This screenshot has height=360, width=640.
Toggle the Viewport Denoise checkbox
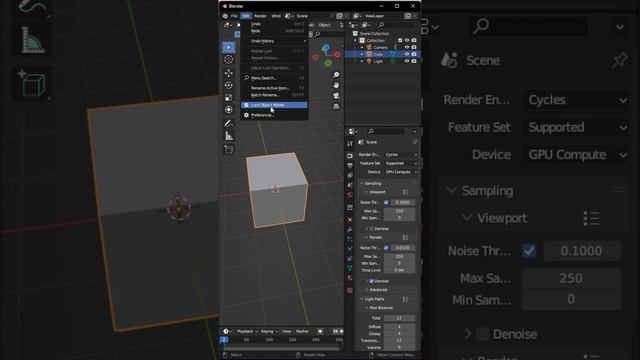[x=371, y=229]
